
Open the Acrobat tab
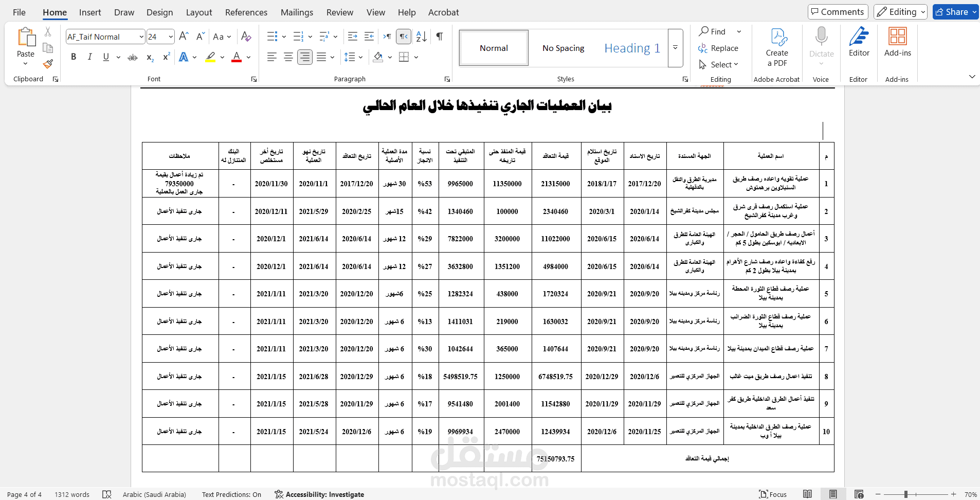[444, 12]
